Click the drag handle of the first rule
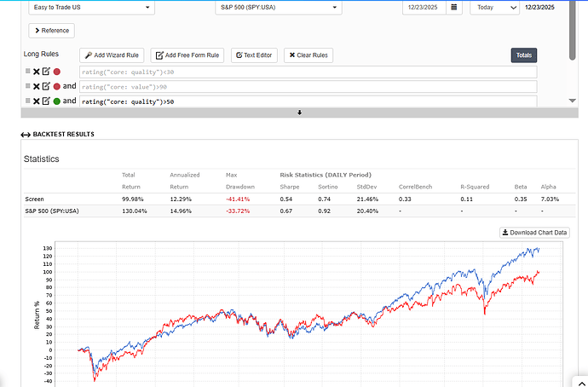This screenshot has height=387, width=588. click(x=28, y=71)
